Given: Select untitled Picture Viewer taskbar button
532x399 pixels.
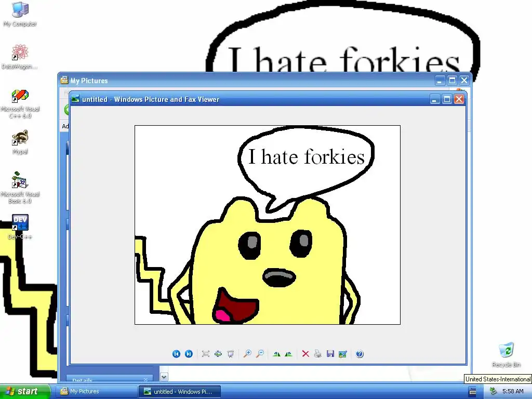Looking at the screenshot, I should tap(180, 392).
